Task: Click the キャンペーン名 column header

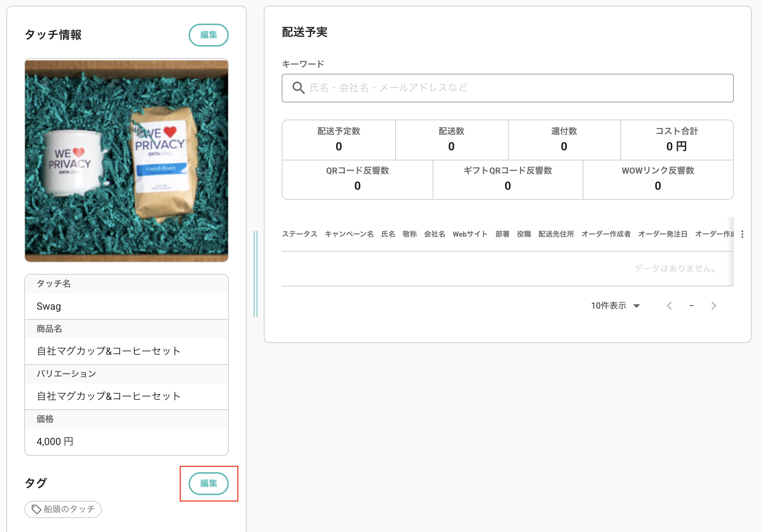Action: point(349,234)
